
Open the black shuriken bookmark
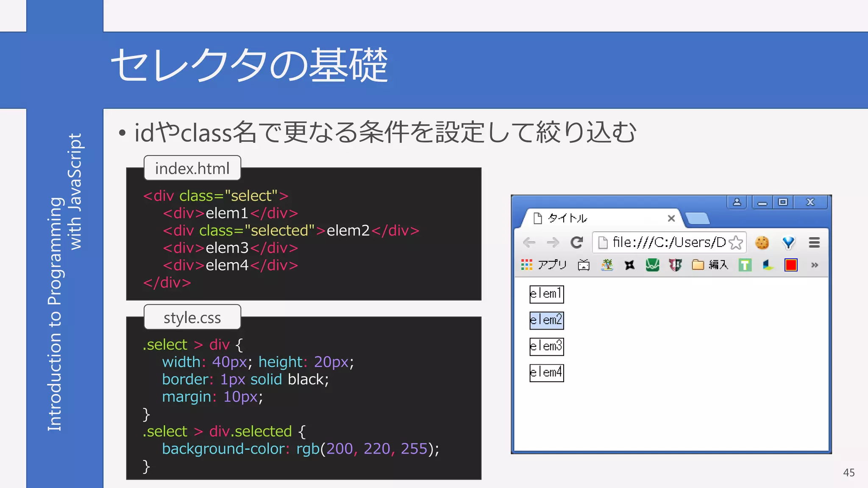coord(630,265)
